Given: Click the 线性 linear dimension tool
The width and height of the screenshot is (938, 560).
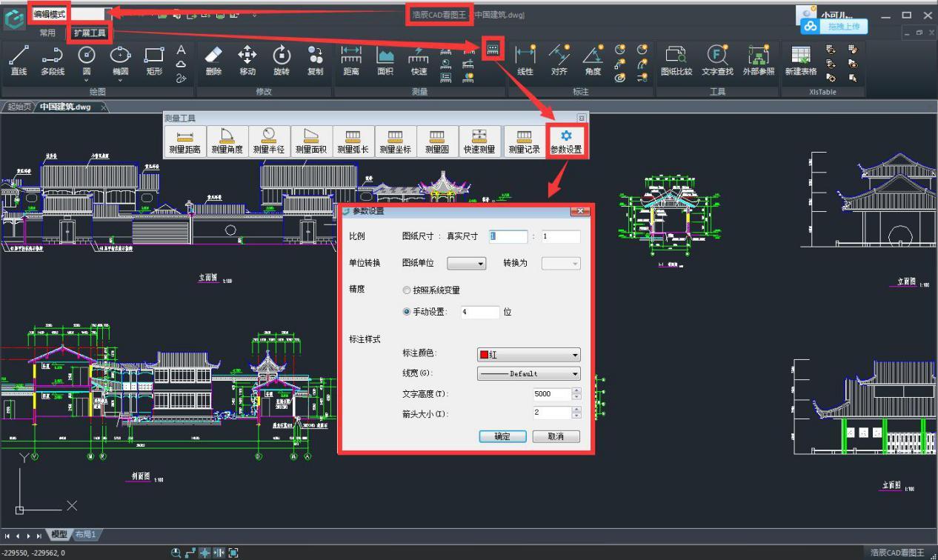Looking at the screenshot, I should [525, 60].
